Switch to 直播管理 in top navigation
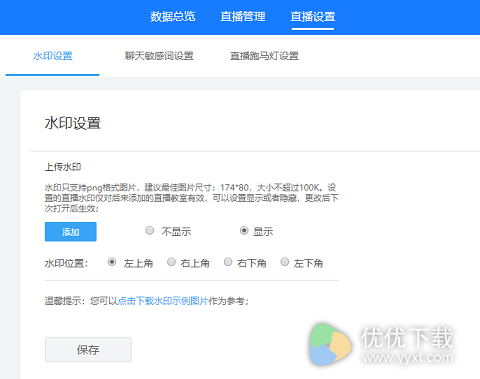This screenshot has height=379, width=480. 243,16
